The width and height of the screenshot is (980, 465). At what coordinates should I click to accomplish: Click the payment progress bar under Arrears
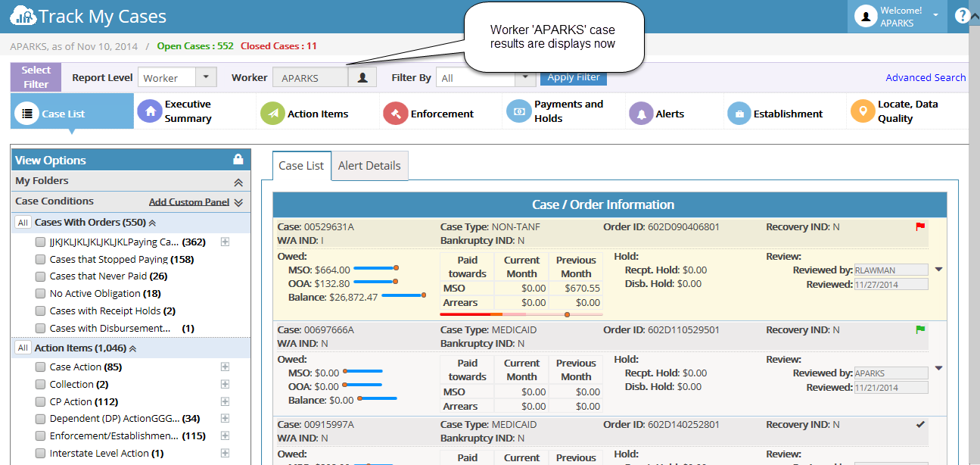coord(521,314)
